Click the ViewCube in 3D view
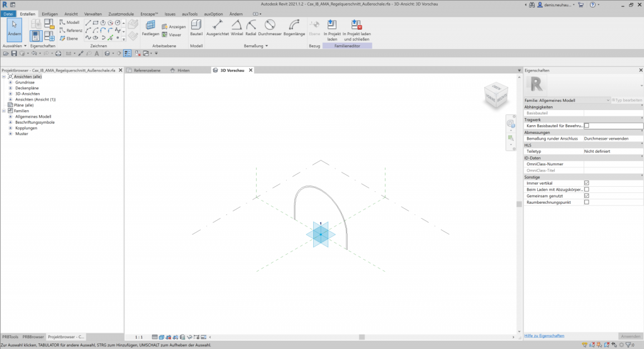The height and width of the screenshot is (349, 644). point(492,96)
